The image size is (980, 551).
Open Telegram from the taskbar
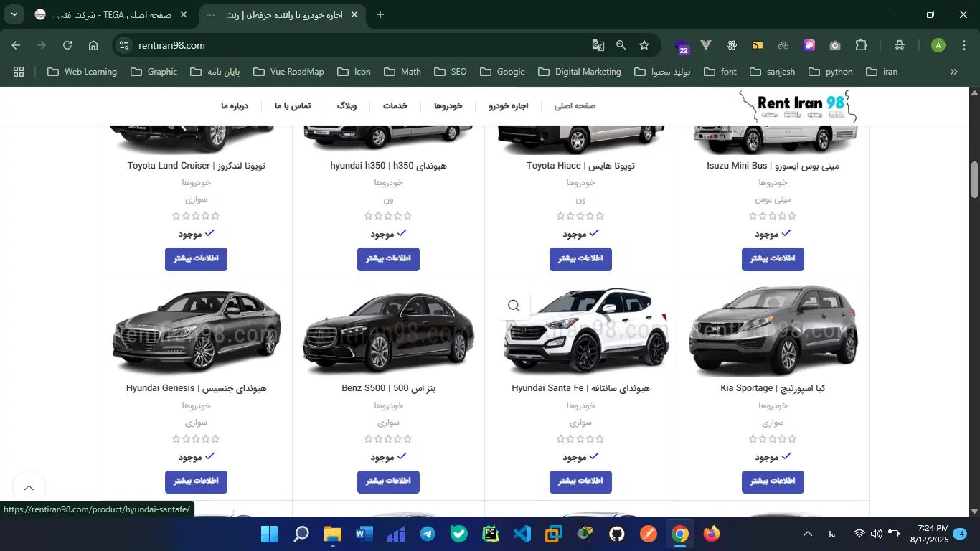[428, 534]
